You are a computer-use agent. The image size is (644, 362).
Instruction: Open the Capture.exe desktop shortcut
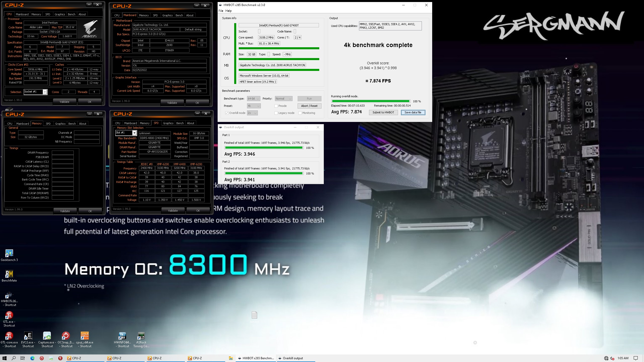[x=47, y=340]
